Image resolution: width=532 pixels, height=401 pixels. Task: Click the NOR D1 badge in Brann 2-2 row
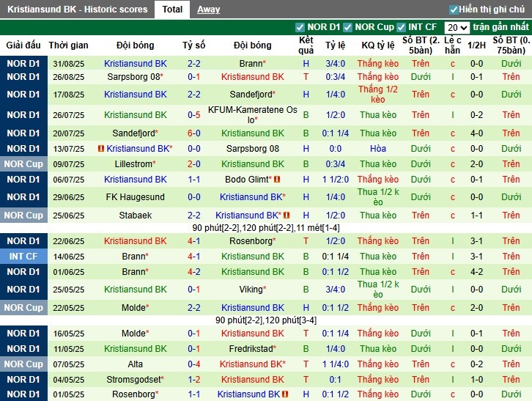click(x=23, y=64)
